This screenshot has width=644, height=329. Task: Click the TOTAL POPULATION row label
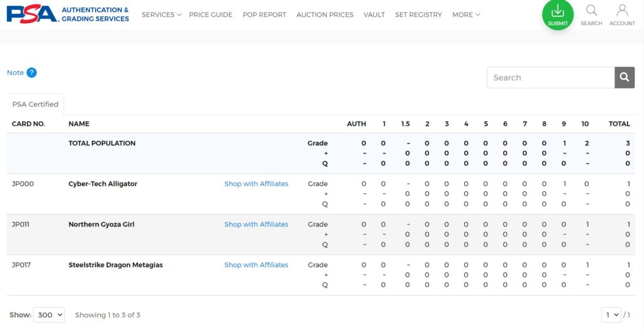[102, 143]
